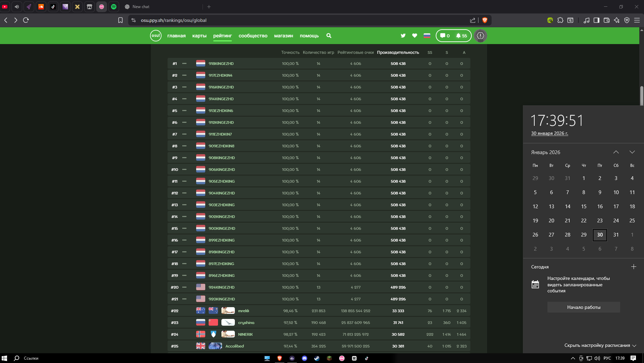Image resolution: width=644 pixels, height=363 pixels.
Task: Toggle the browser sidebar panel
Action: [596, 20]
